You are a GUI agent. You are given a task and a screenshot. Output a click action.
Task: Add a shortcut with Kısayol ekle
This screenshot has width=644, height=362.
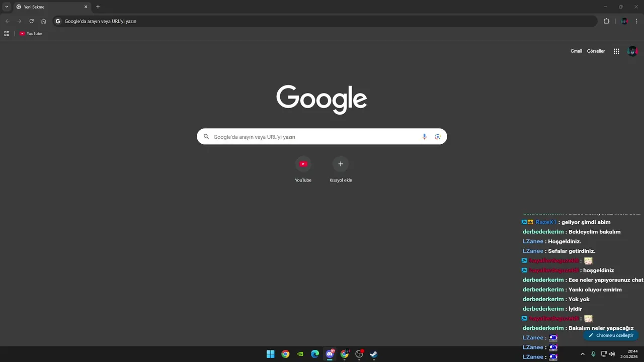(341, 169)
